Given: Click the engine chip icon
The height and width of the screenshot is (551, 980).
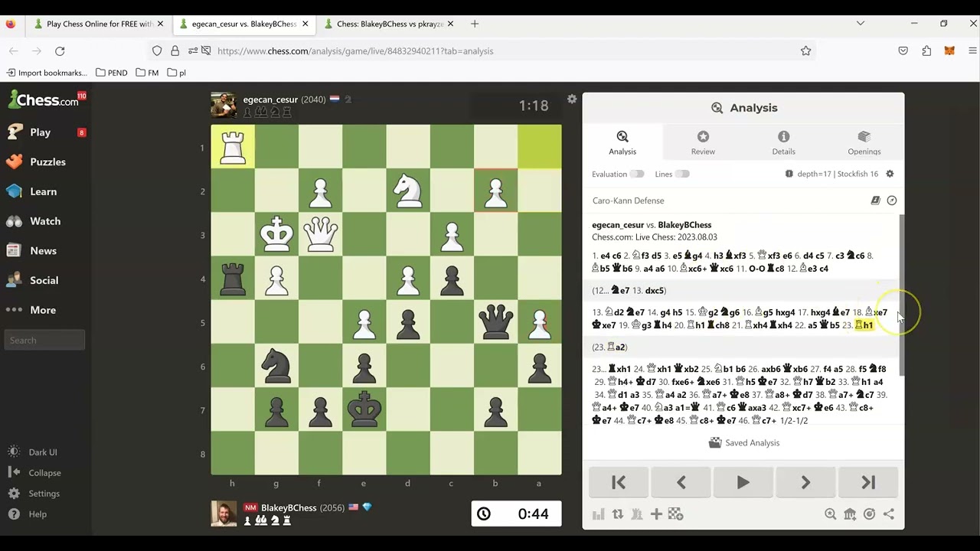Looking at the screenshot, I should (x=789, y=174).
